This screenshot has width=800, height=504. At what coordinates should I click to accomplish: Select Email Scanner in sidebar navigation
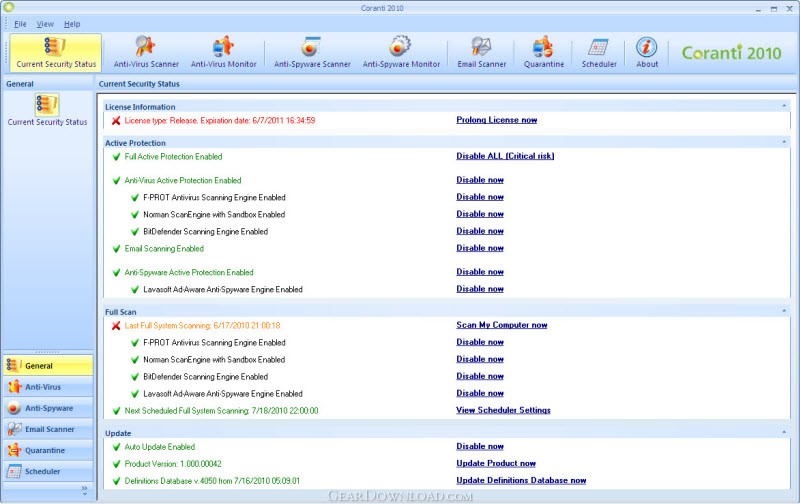tap(48, 430)
